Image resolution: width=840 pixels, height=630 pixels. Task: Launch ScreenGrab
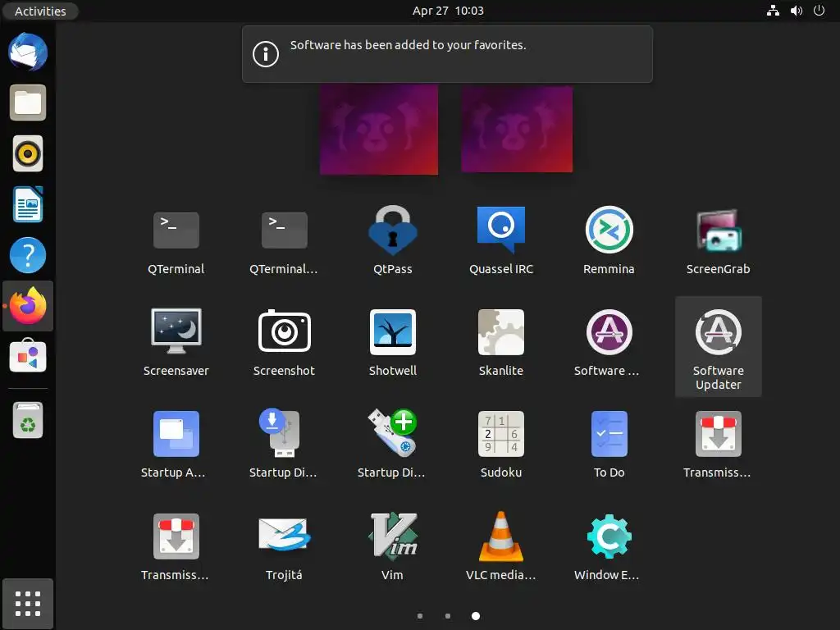(x=719, y=240)
